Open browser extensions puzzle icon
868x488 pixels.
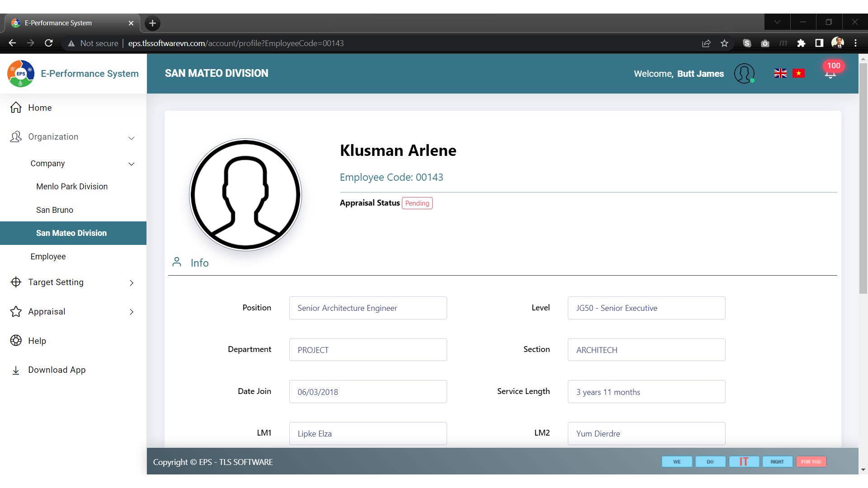801,43
